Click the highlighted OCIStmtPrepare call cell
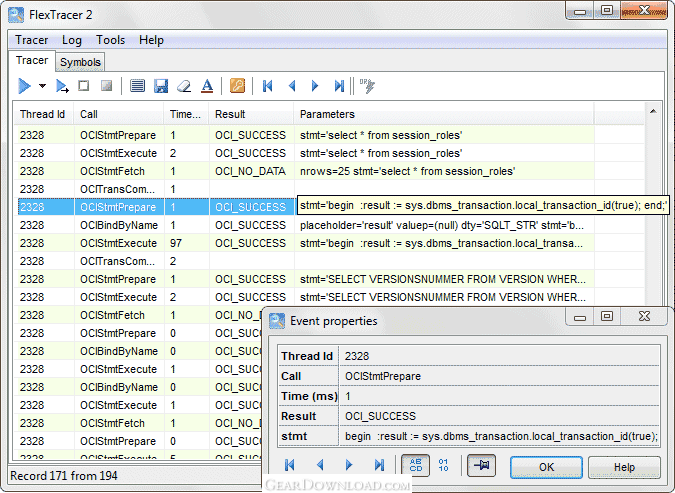 point(118,207)
